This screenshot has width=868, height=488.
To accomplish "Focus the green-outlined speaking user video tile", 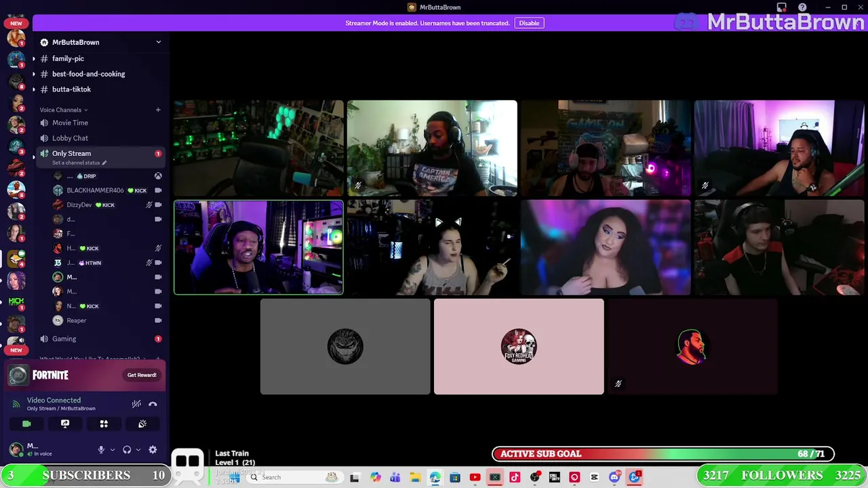I will (x=258, y=247).
